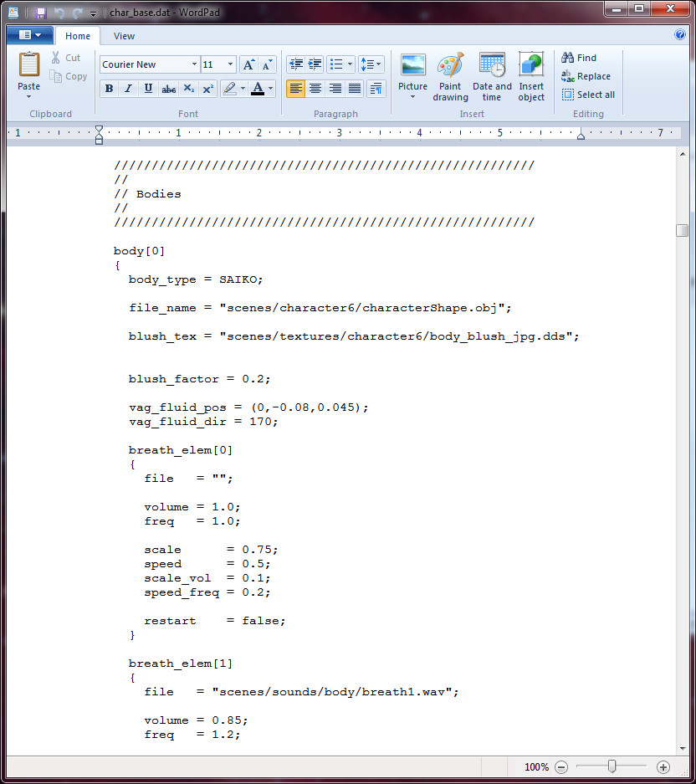Viewport: 696px width, 784px height.
Task: Click the right indent marker on ruler
Action: 581,135
